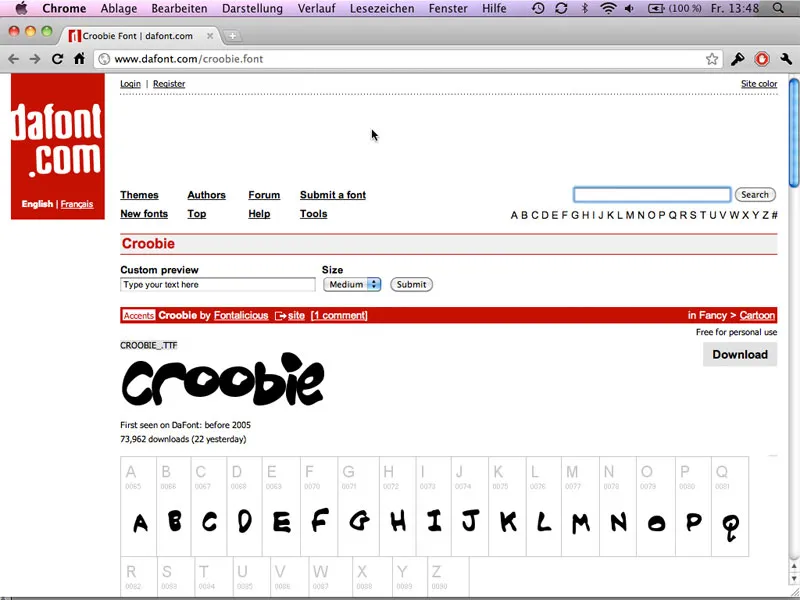800x600 pixels.
Task: Open the Fenster menu
Action: click(448, 8)
